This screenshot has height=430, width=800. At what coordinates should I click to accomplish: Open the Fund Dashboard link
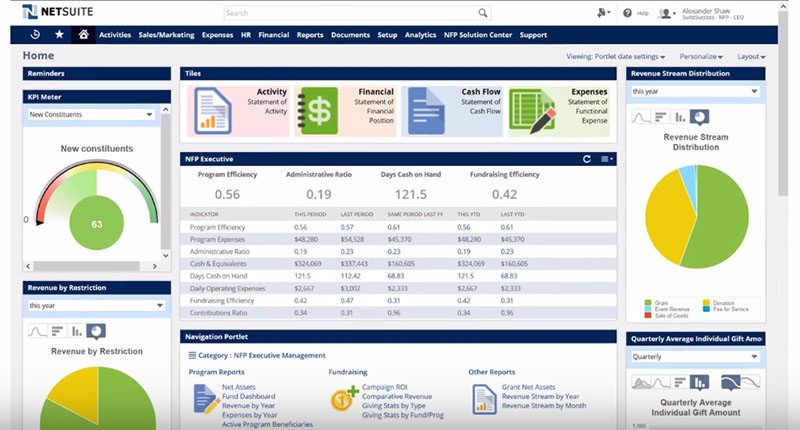click(248, 396)
